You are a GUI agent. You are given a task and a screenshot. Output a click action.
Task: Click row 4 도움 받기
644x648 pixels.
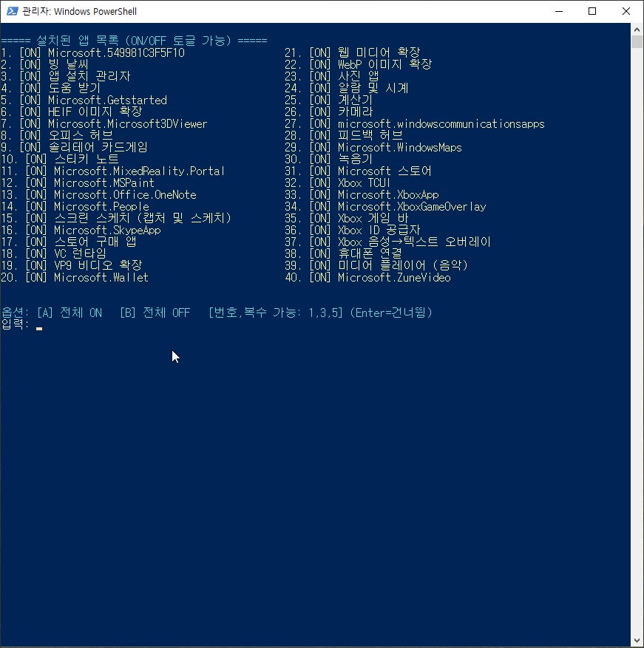pyautogui.click(x=50, y=88)
